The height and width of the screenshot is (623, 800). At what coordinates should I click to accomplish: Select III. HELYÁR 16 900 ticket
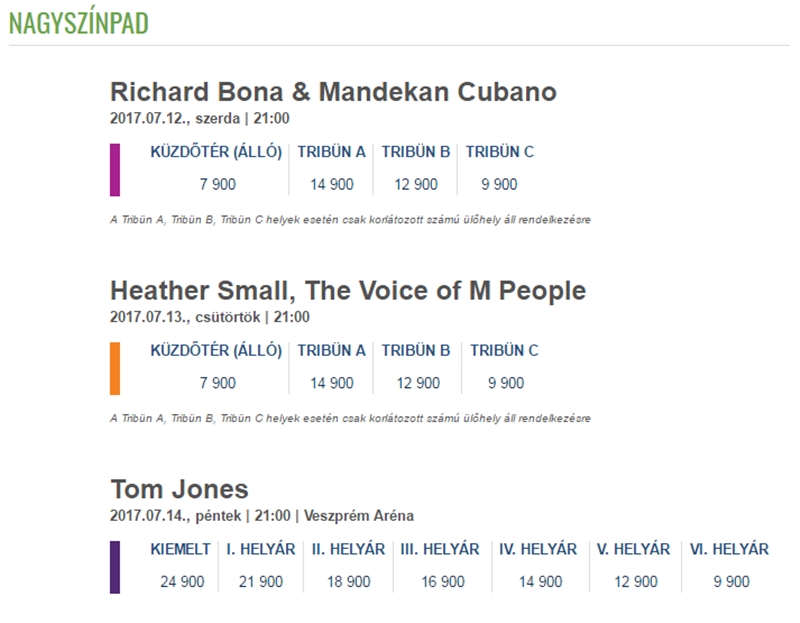pyautogui.click(x=440, y=565)
